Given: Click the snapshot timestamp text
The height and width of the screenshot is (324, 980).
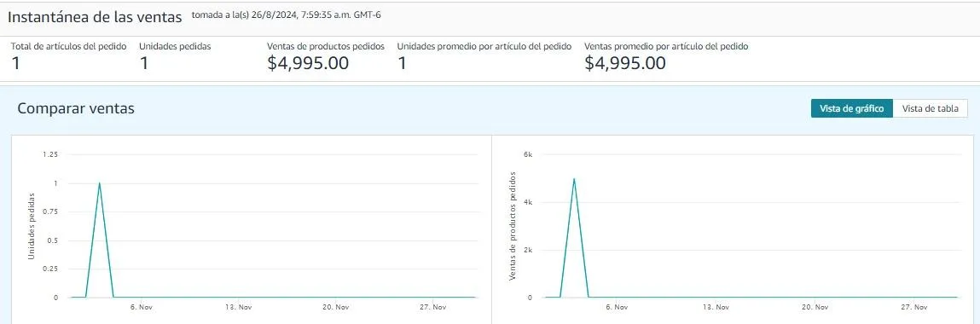Looking at the screenshot, I should 287,14.
